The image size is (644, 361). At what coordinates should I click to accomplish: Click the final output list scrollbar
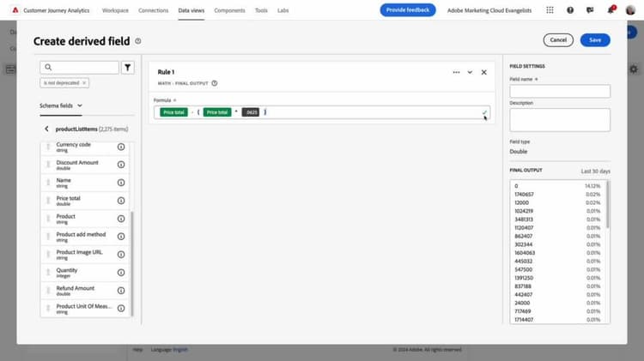click(x=607, y=205)
